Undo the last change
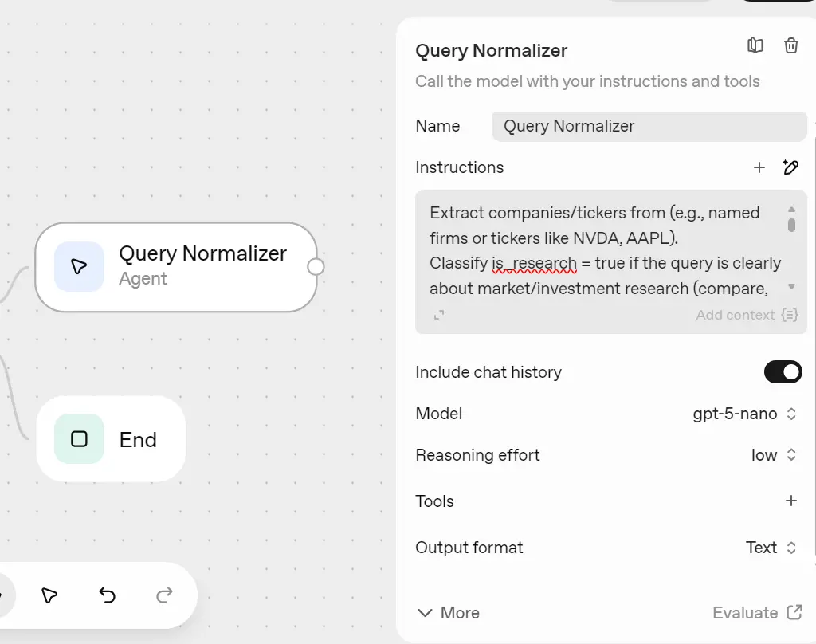816x644 pixels. (x=107, y=595)
